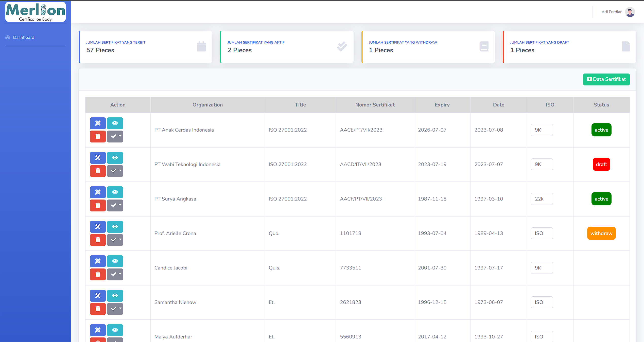Click edit icon for Maiya Aufderhar
The width and height of the screenshot is (644, 342).
click(98, 330)
